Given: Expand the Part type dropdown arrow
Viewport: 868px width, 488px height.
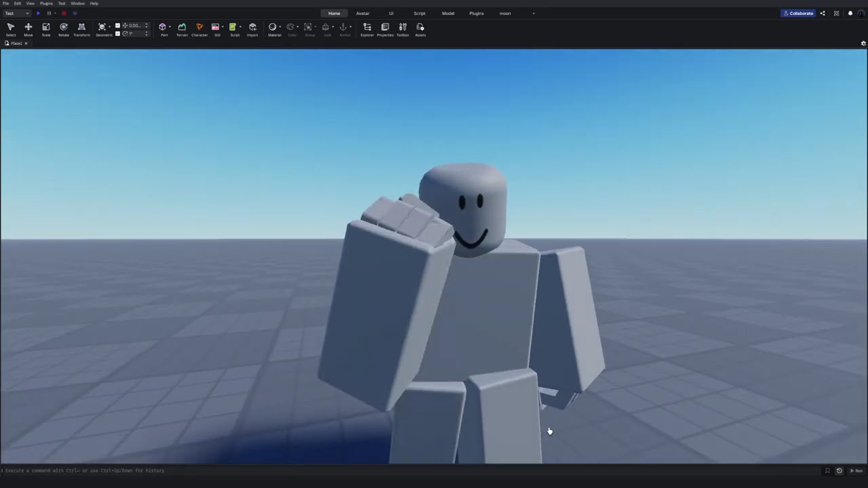Looking at the screenshot, I should point(170,27).
